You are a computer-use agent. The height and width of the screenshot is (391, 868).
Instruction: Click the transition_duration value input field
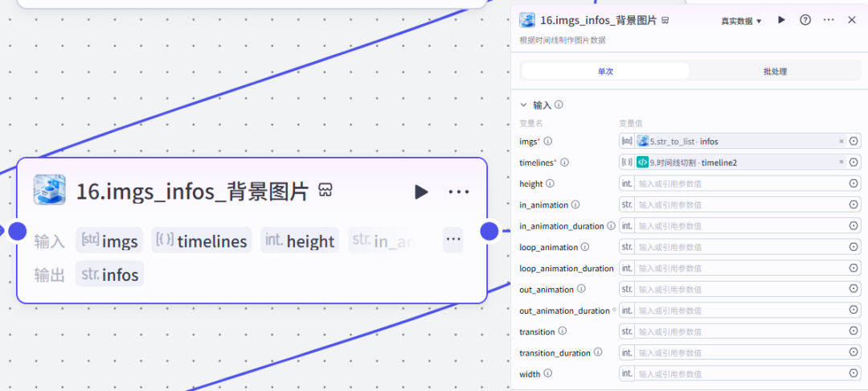pyautogui.click(x=741, y=352)
